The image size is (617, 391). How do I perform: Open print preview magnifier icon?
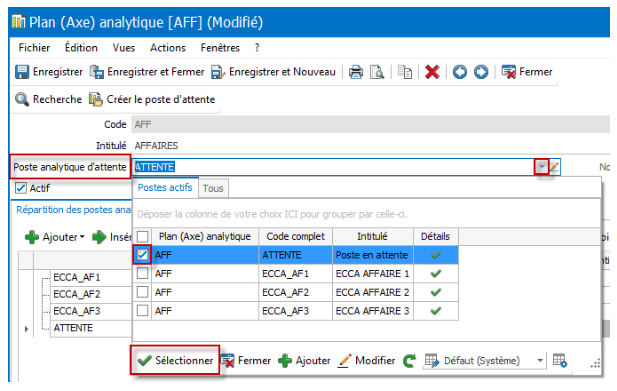click(x=377, y=72)
